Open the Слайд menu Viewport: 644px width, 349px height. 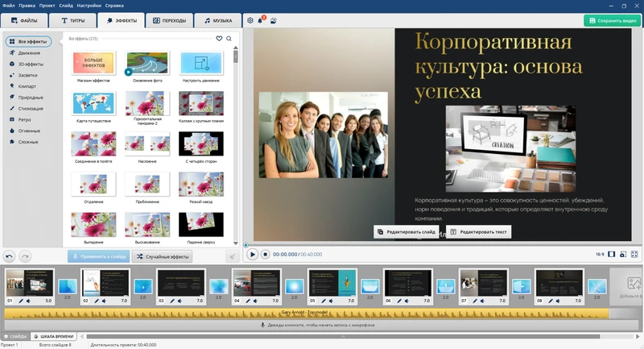click(x=66, y=6)
